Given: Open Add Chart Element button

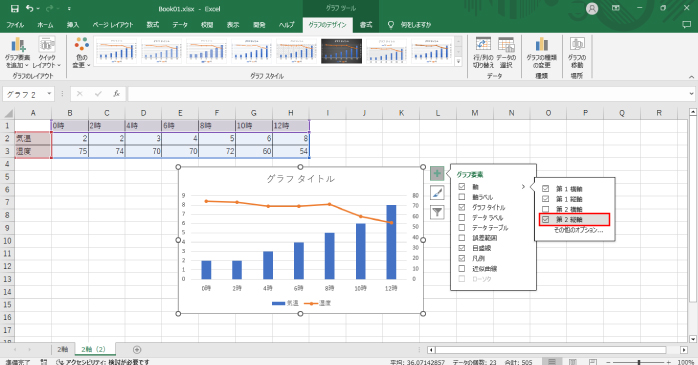Looking at the screenshot, I should tap(17, 52).
